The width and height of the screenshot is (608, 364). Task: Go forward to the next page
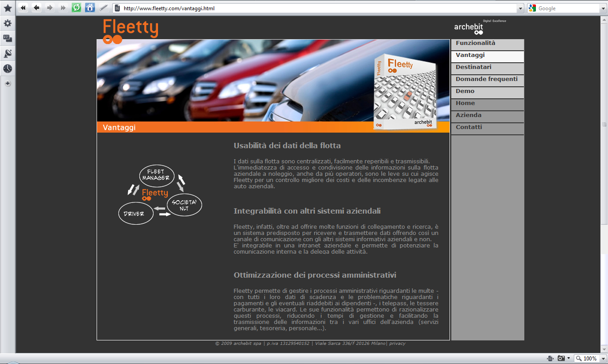coord(50,8)
